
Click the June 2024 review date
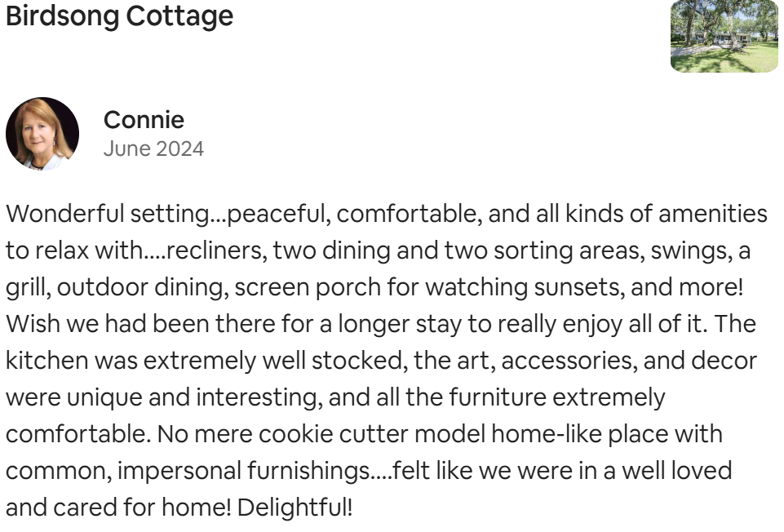153,149
